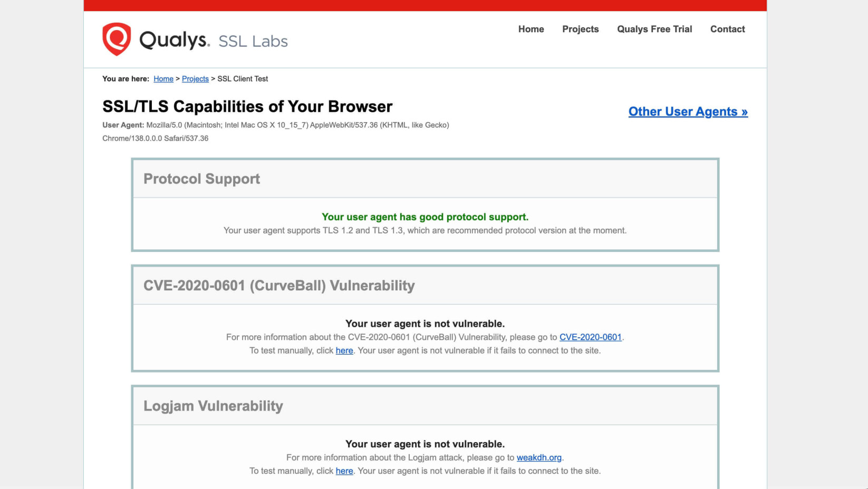Click the Logjam manual test 'here' link
This screenshot has height=489, width=868.
(344, 471)
